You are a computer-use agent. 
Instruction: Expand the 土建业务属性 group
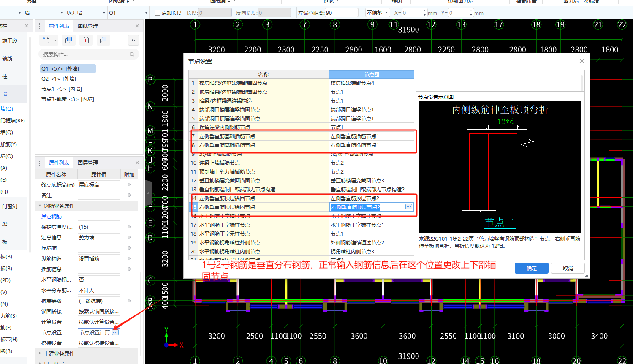(40, 353)
